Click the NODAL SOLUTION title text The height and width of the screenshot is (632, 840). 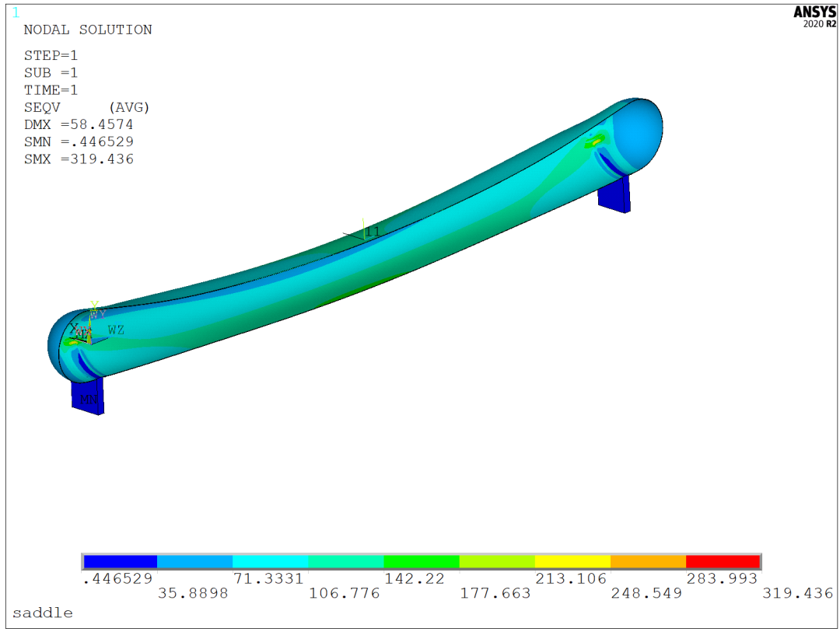[x=88, y=30]
